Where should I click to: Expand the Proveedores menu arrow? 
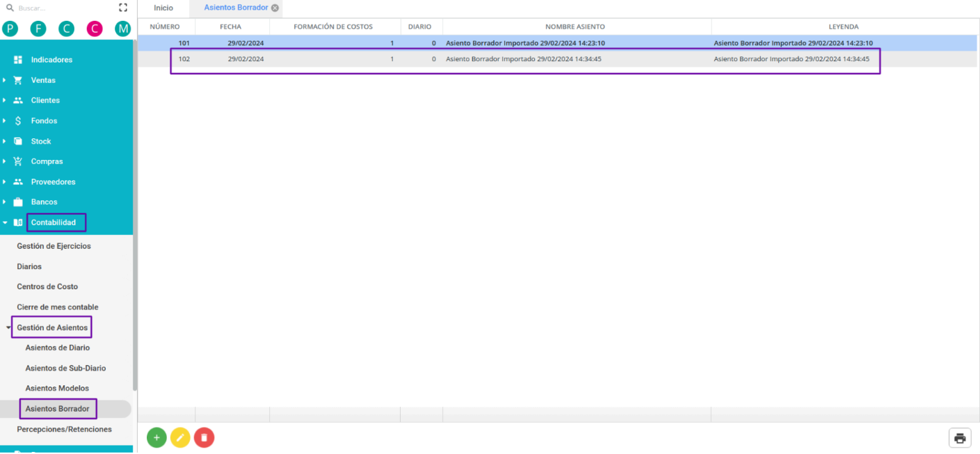coord(4,181)
